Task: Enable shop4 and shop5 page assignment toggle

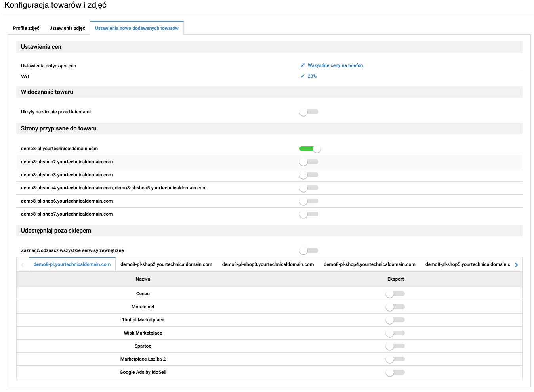Action: (309, 188)
